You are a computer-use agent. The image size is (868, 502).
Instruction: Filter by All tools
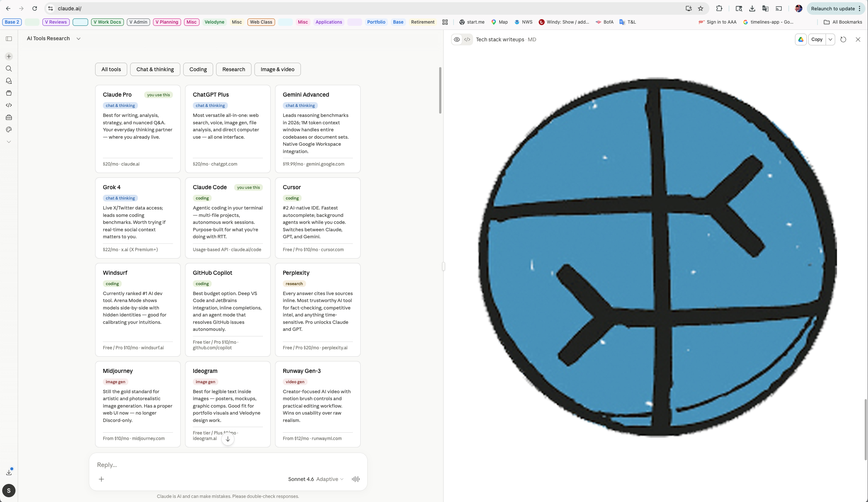click(x=111, y=69)
